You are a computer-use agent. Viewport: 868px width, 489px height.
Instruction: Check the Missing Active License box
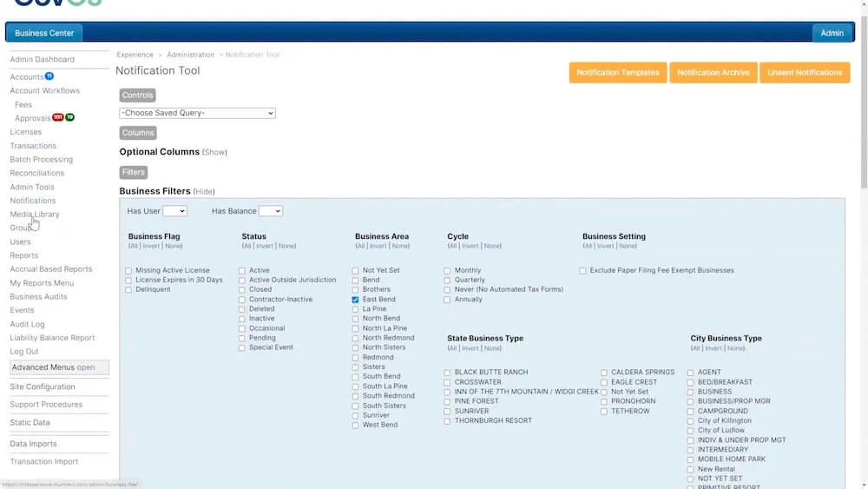[128, 271]
